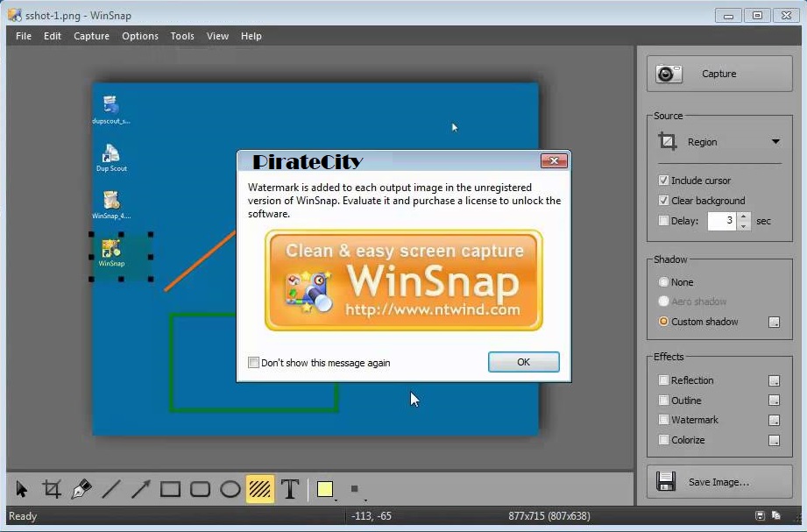Select the Rounded Rectangle tool
This screenshot has height=532, width=807.
click(x=200, y=489)
